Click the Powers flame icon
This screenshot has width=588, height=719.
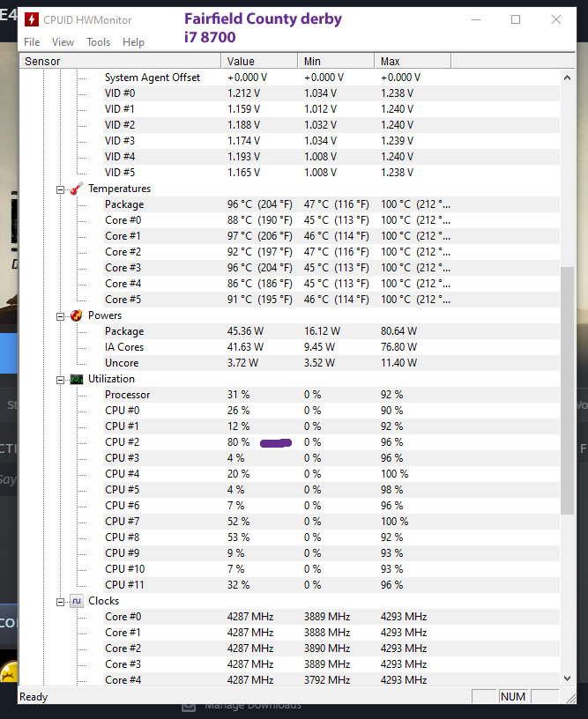coord(77,315)
